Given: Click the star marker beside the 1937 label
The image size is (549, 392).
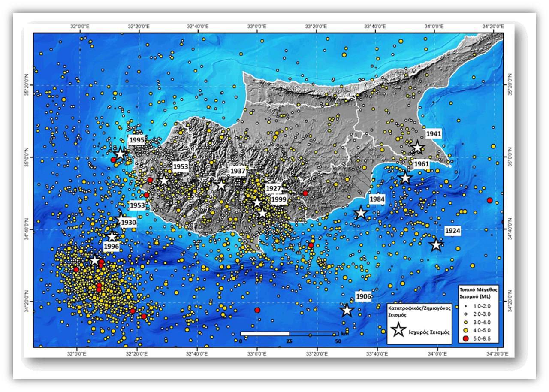Looking at the screenshot, I should pos(220,185).
